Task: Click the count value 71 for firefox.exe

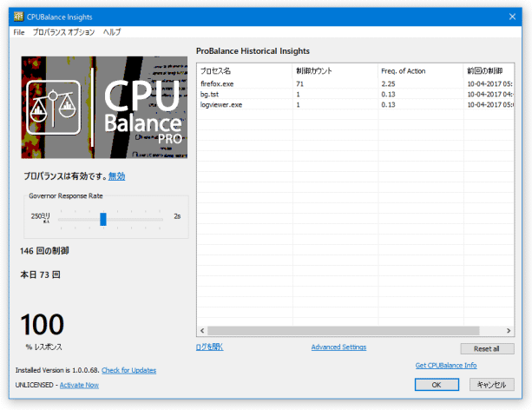Action: 299,84
